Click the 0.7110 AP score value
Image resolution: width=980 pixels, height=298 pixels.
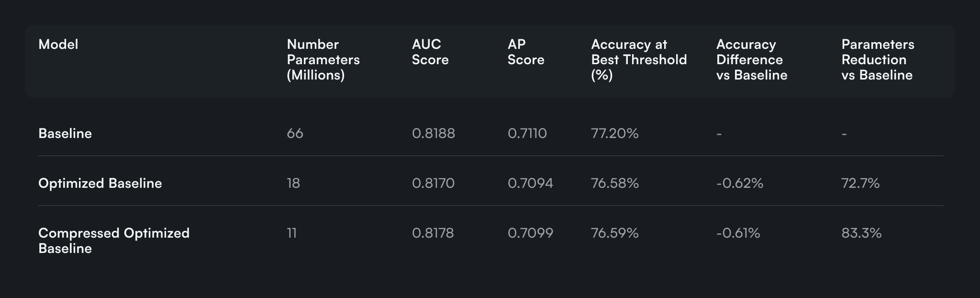[527, 134]
